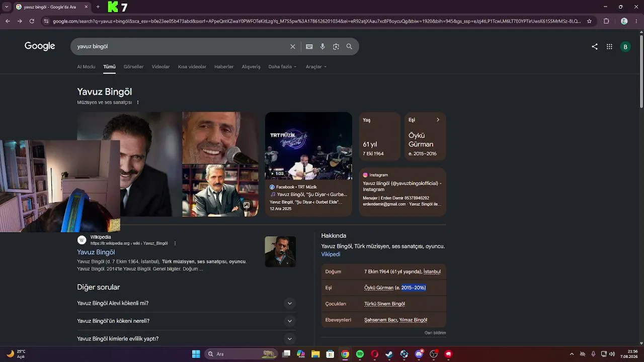Open the Google apps grid

pyautogui.click(x=609, y=47)
